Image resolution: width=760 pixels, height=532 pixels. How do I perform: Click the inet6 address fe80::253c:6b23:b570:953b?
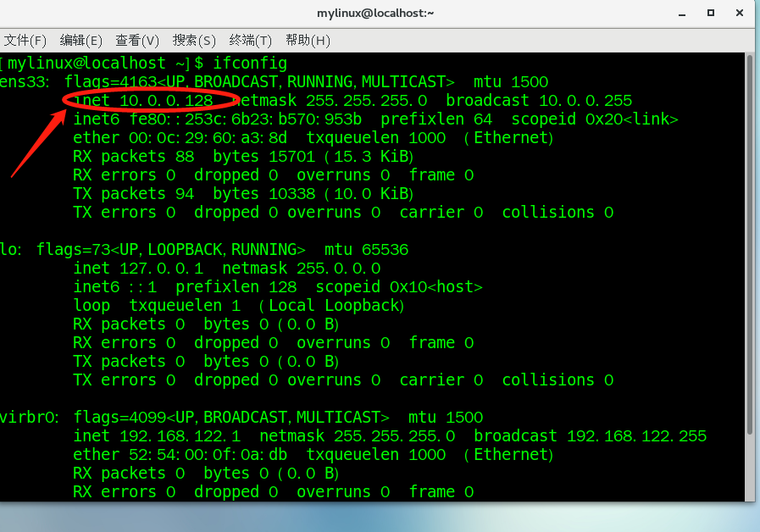pos(246,119)
